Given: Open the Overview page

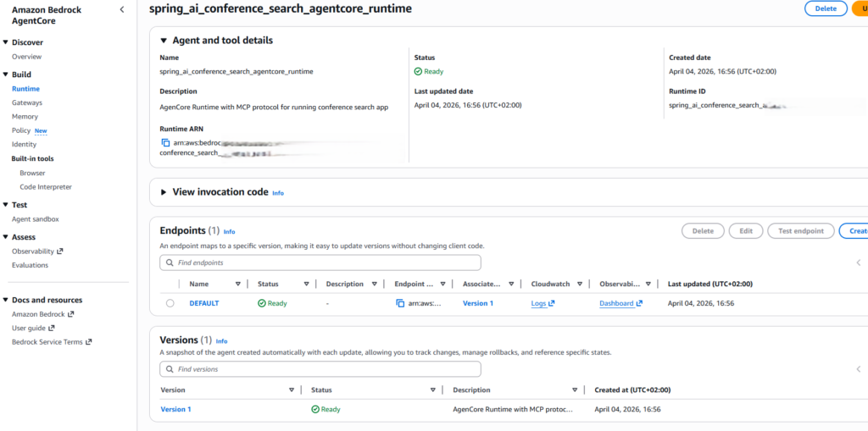Looking at the screenshot, I should [x=26, y=57].
